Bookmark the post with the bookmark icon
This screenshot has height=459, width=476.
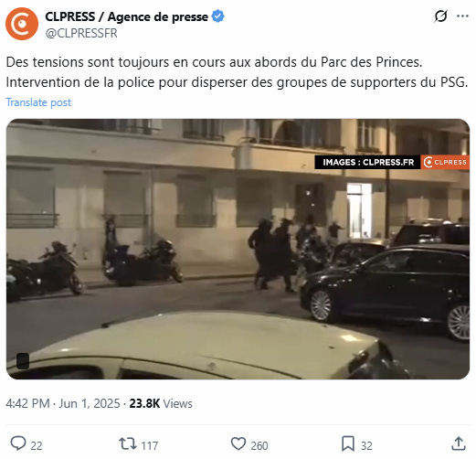(x=348, y=443)
